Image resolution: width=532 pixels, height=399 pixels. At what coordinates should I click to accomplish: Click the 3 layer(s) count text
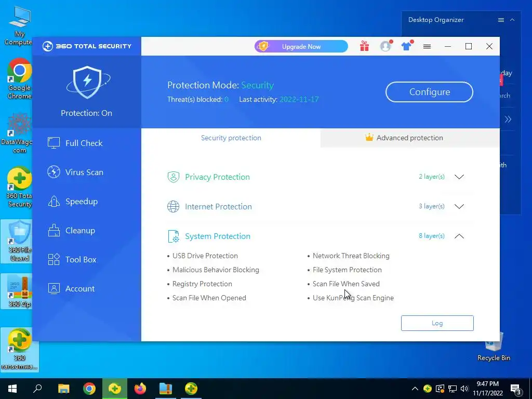click(x=432, y=206)
